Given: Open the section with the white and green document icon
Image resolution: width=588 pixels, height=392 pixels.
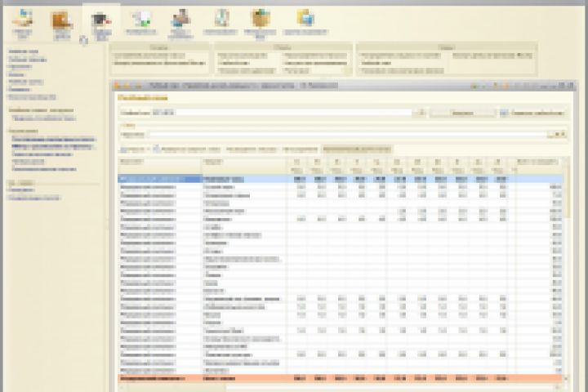Looking at the screenshot, I should point(141,22).
